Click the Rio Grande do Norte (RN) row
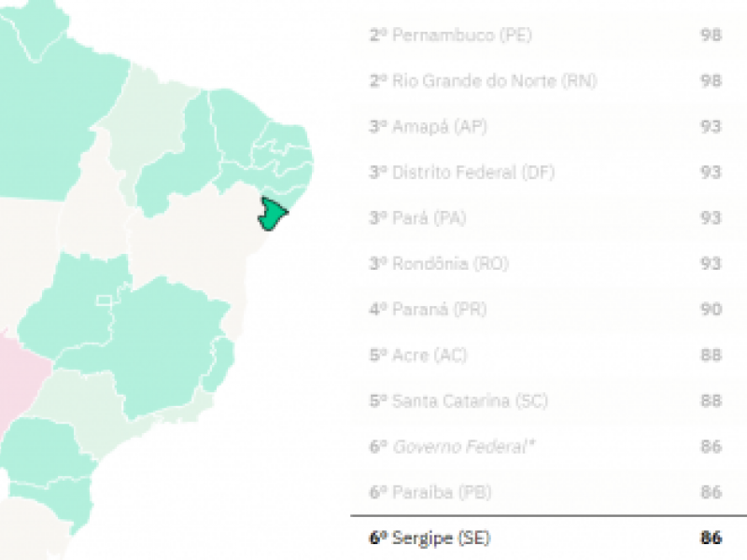Image resolution: width=747 pixels, height=560 pixels. click(483, 81)
